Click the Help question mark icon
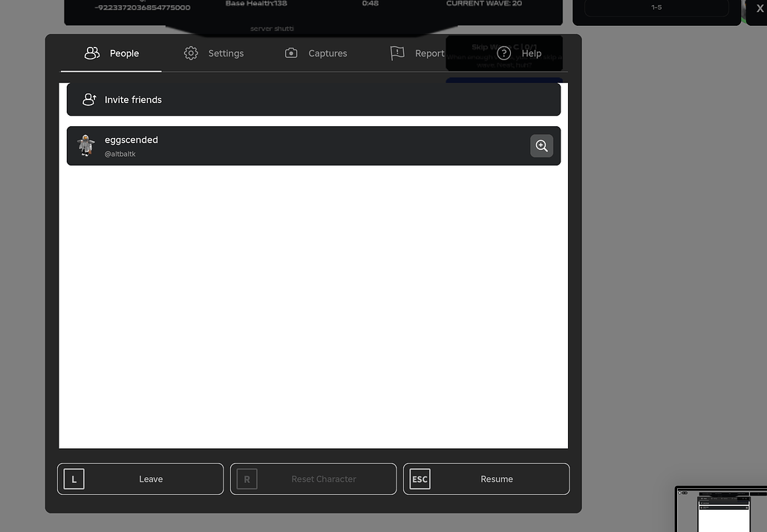767x532 pixels. pyautogui.click(x=504, y=53)
